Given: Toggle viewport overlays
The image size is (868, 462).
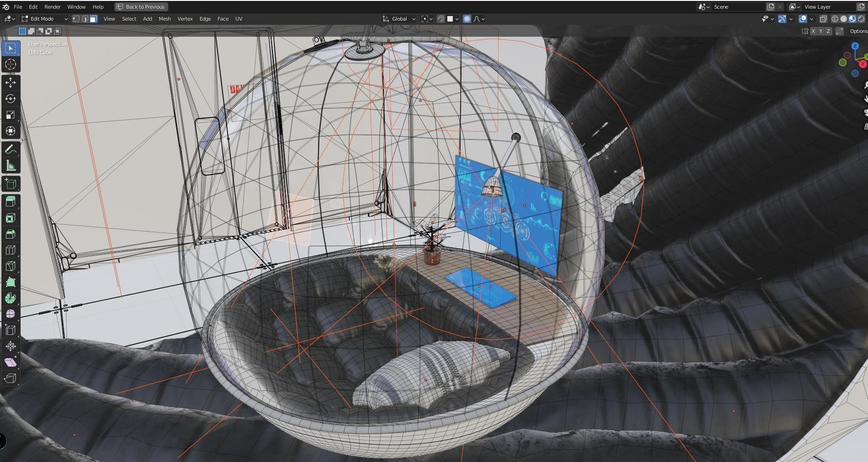Looking at the screenshot, I should pos(803,19).
